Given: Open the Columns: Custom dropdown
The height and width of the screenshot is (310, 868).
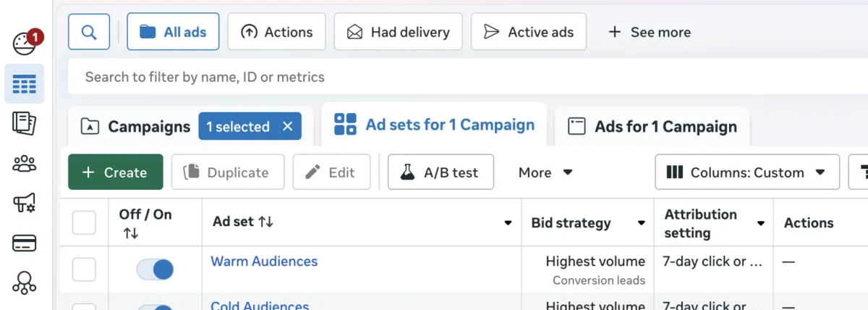Looking at the screenshot, I should [747, 172].
